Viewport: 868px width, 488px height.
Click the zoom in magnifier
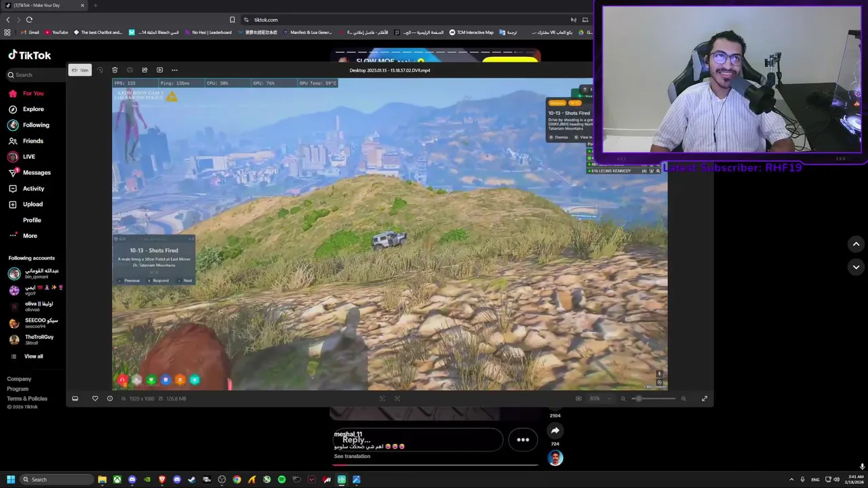point(684,399)
